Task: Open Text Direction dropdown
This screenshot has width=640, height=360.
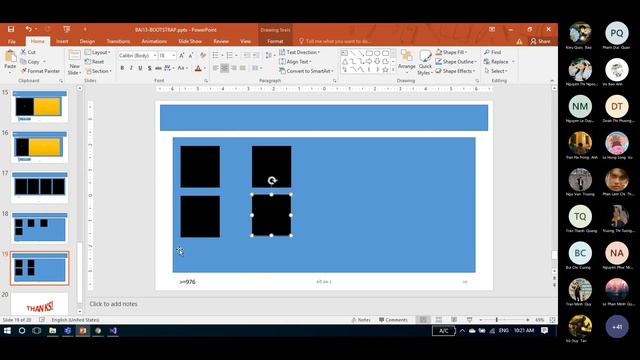Action: (x=299, y=52)
